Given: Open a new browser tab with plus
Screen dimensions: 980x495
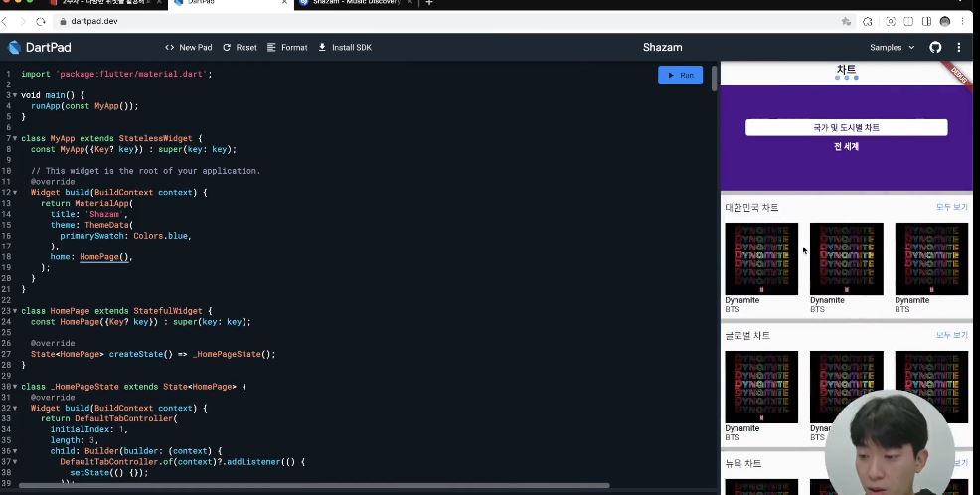Looking at the screenshot, I should [x=429, y=3].
